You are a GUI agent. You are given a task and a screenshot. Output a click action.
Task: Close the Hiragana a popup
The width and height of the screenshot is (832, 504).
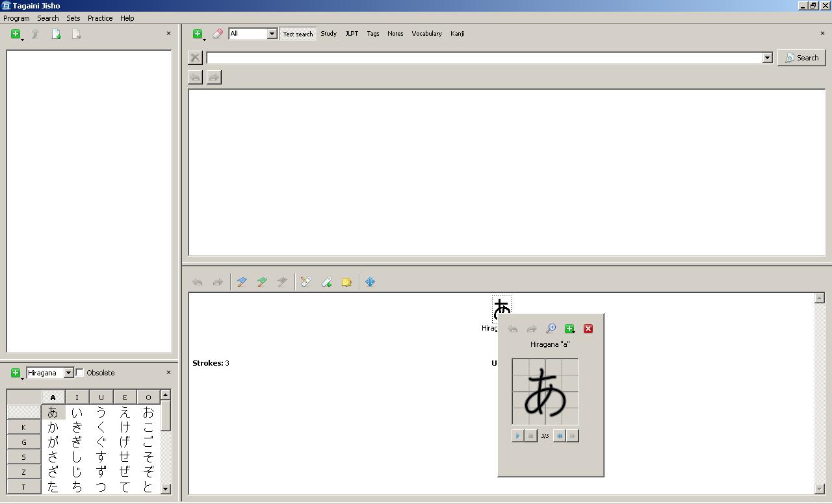[588, 329]
